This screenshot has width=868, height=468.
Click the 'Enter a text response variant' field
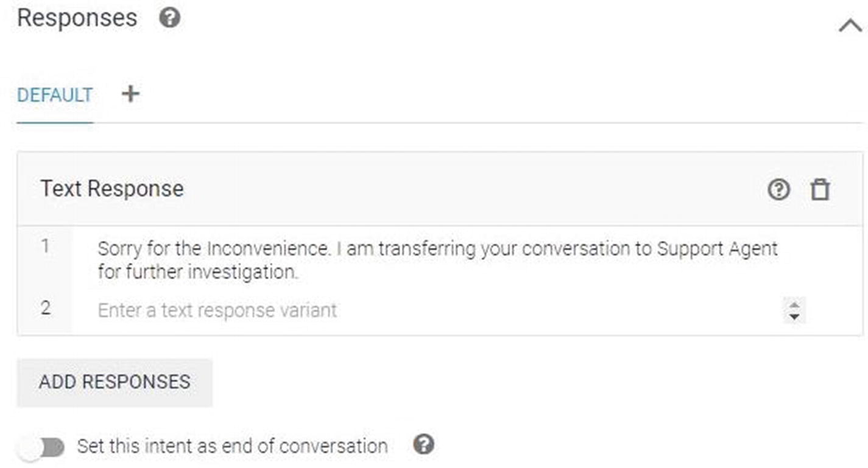(439, 310)
